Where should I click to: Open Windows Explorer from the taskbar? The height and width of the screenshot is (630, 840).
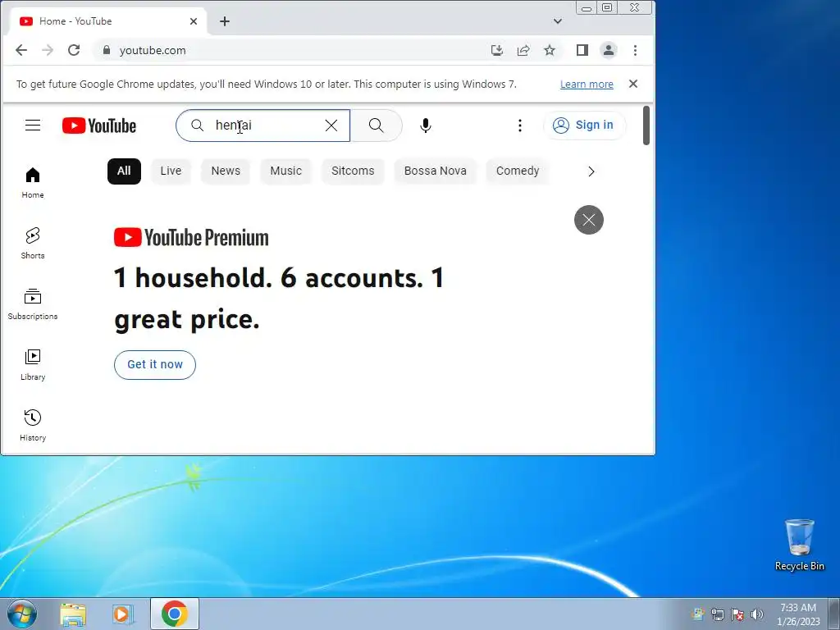tap(73, 614)
